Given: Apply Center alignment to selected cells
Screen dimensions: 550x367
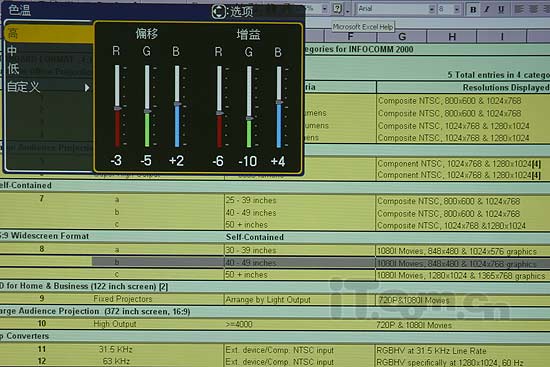Looking at the screenshot, I should pyautogui.click(x=533, y=9).
